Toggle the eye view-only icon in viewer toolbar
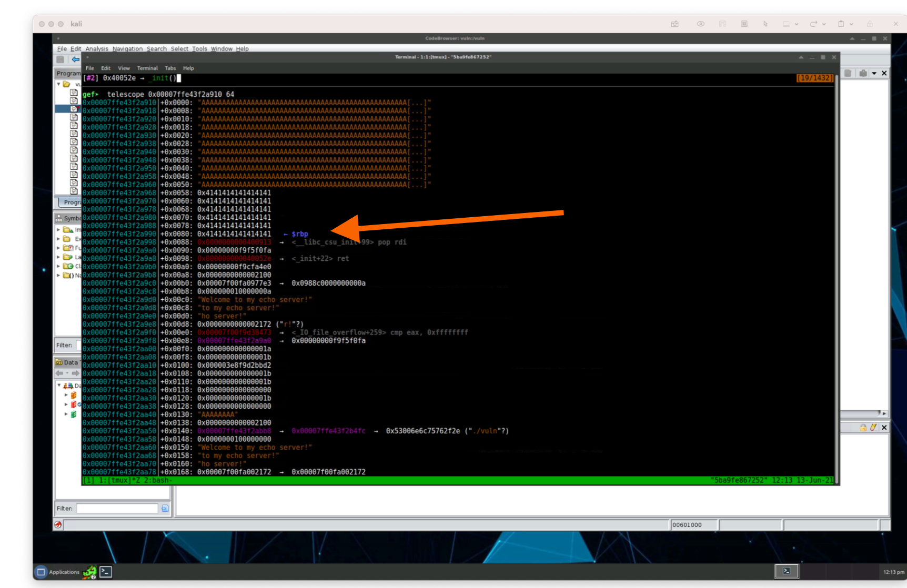 click(x=700, y=24)
